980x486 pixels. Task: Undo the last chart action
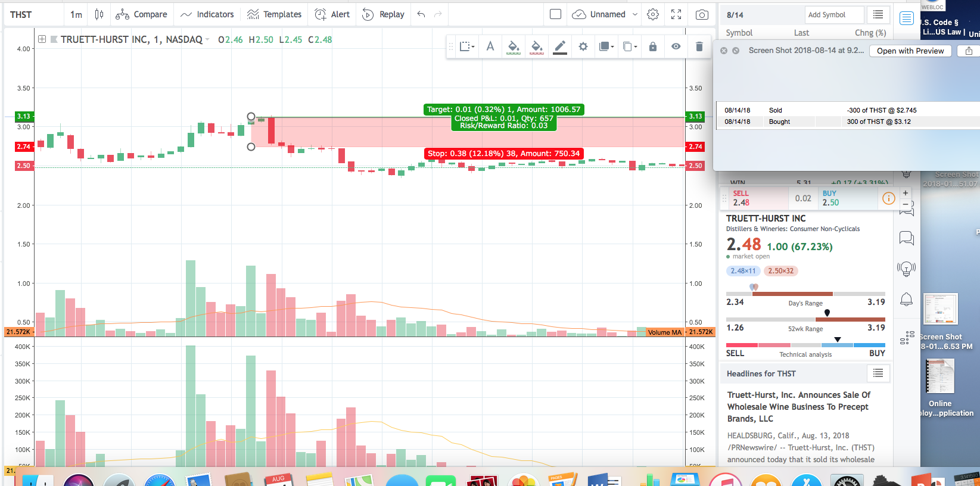click(x=421, y=14)
